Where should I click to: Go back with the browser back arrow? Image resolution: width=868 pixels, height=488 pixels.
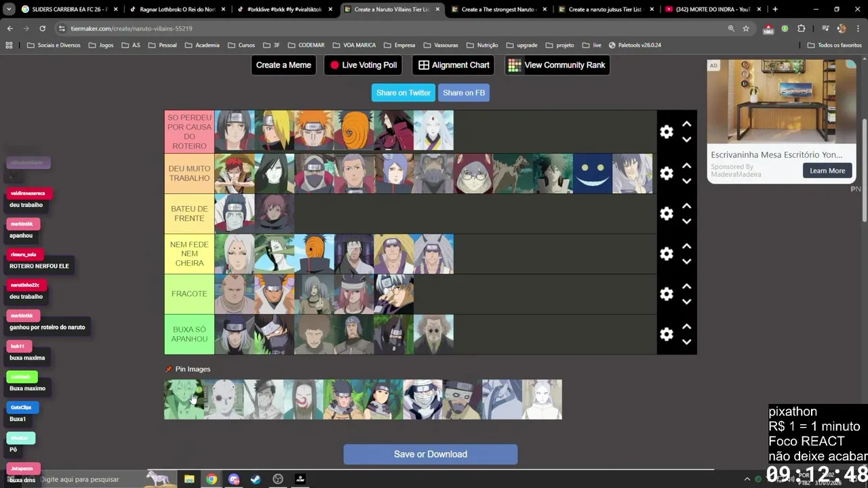click(x=9, y=28)
